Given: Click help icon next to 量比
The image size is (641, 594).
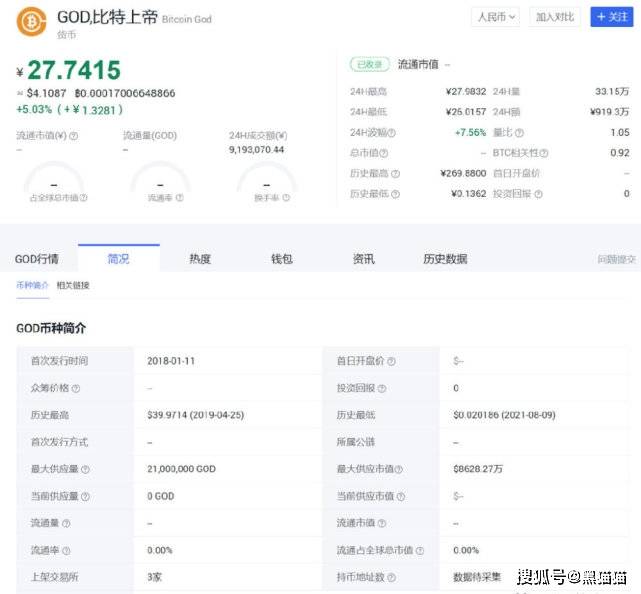Looking at the screenshot, I should point(519,133).
